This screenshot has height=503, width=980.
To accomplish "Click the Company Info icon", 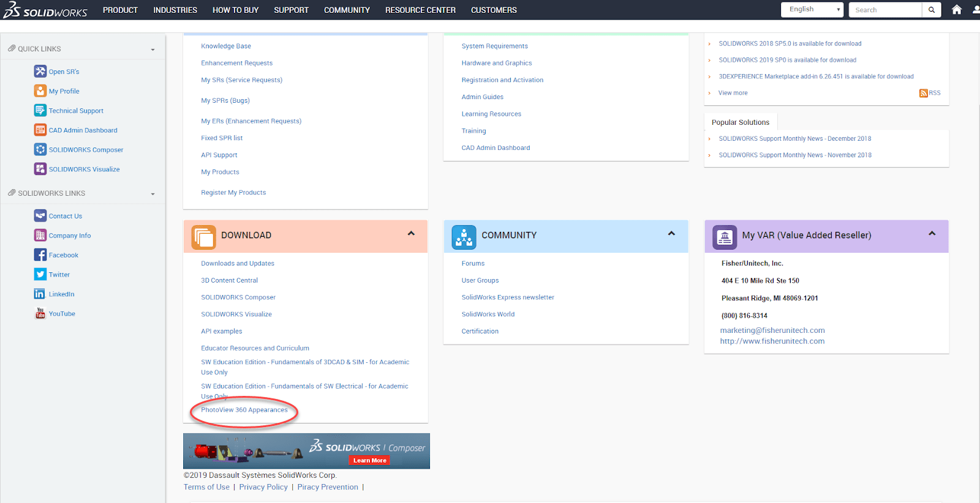I will 40,235.
